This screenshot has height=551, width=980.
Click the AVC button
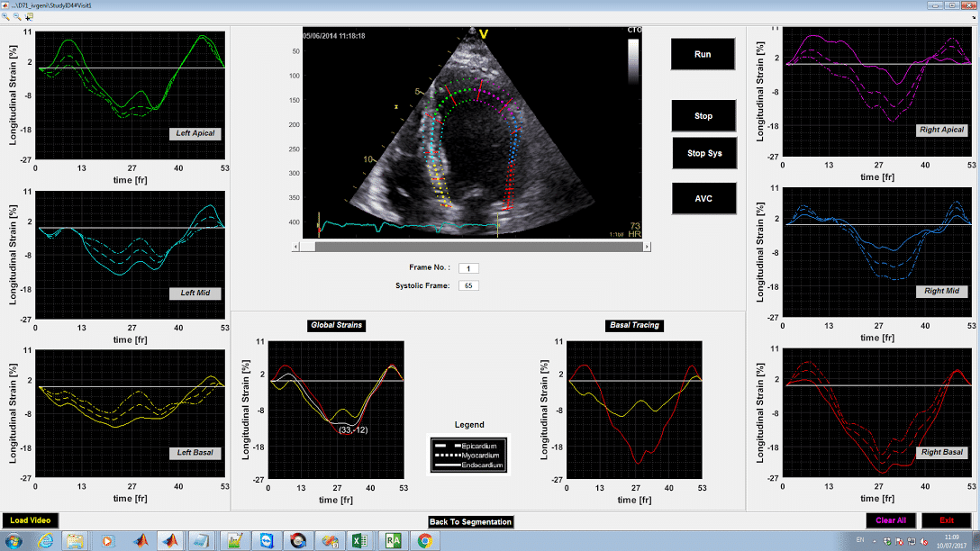point(703,198)
